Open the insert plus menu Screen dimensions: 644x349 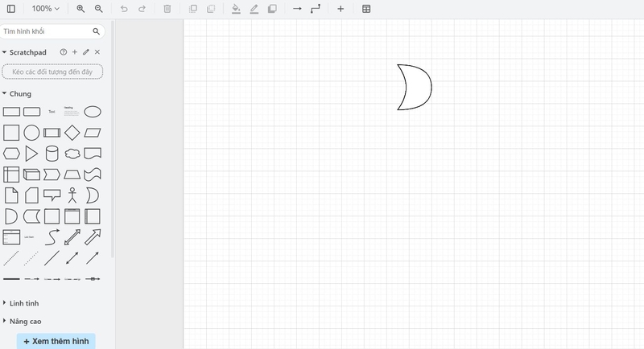click(x=341, y=9)
